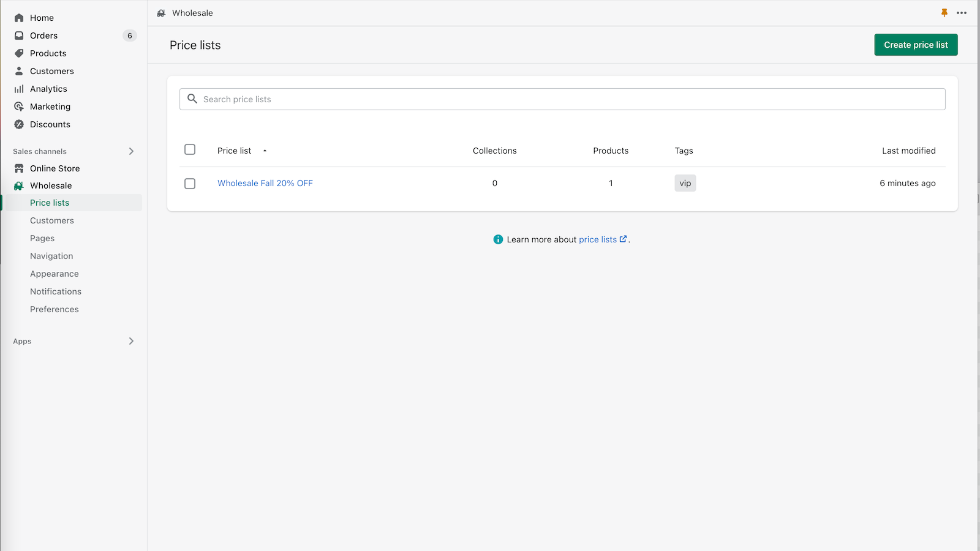
Task: Click the Products tag icon
Action: point(19,53)
